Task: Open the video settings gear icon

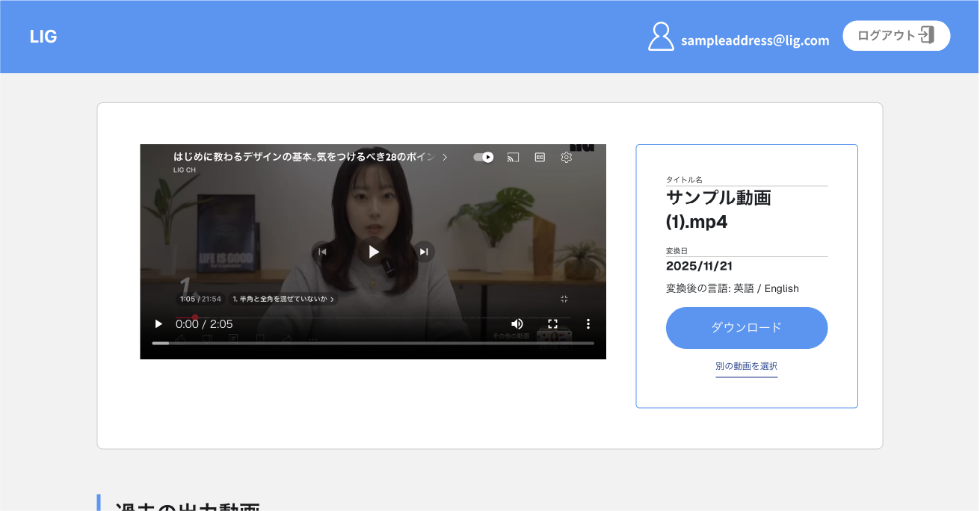Action: [x=567, y=157]
